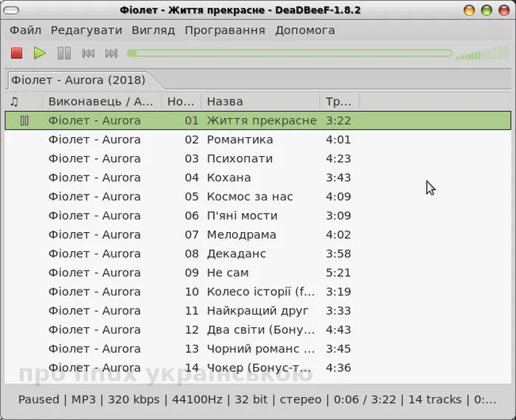516x420 pixels.
Task: Click the 3:09 duration of П'яні мости
Action: (x=338, y=216)
